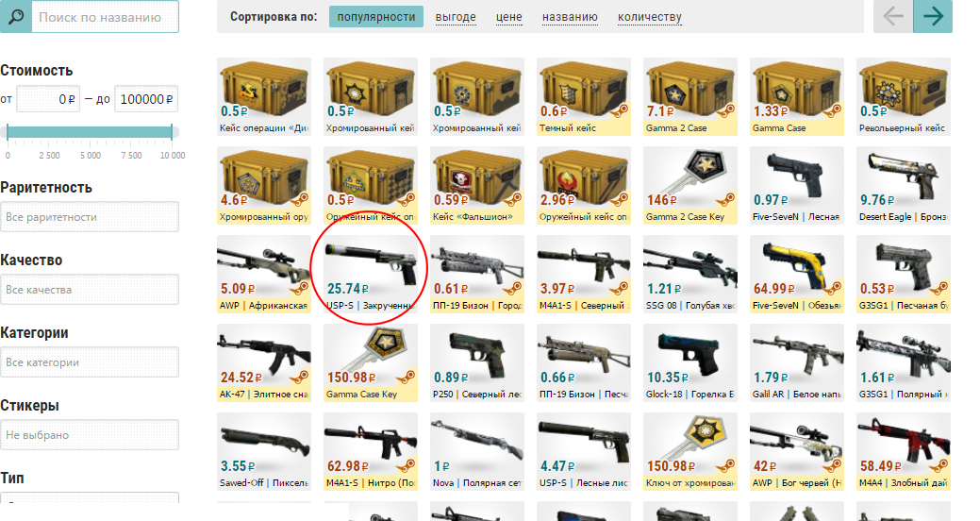
Task: Open the Gamma 2 Case Key item
Action: (690, 185)
